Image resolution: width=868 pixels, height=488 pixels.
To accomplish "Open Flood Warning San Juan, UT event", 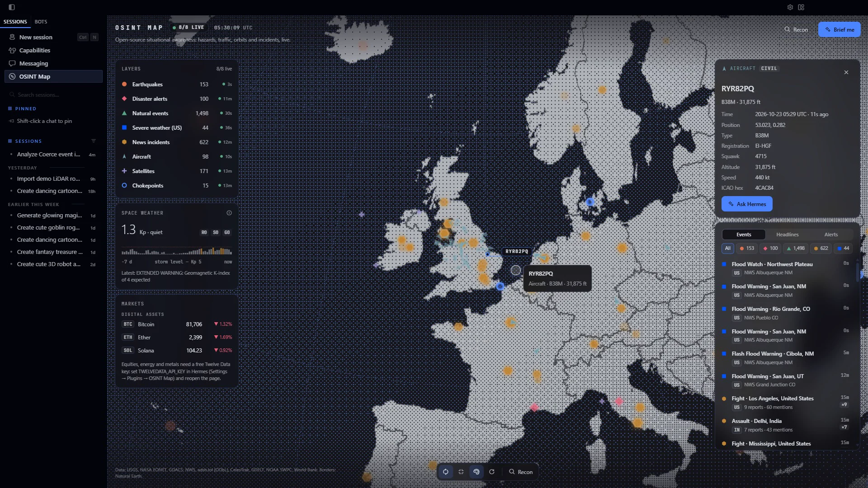I will click(x=785, y=380).
